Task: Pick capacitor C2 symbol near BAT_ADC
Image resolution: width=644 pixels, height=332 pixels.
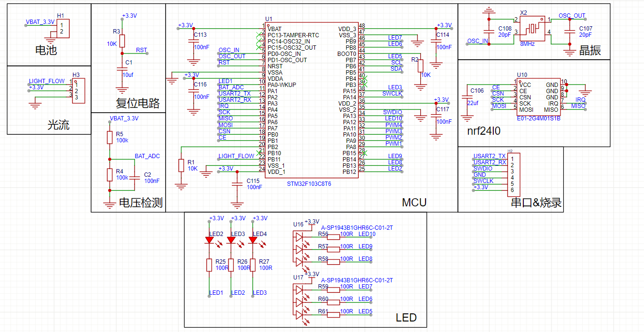Action: point(135,178)
